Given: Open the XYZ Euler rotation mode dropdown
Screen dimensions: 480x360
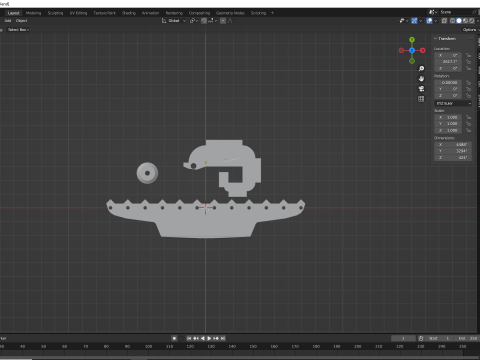Looking at the screenshot, I should 453,103.
